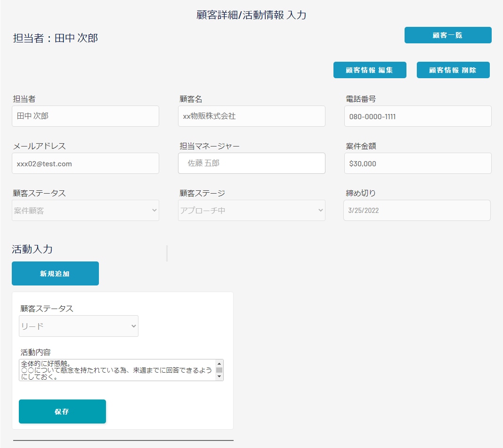Click the 活動内容 label

point(36,352)
